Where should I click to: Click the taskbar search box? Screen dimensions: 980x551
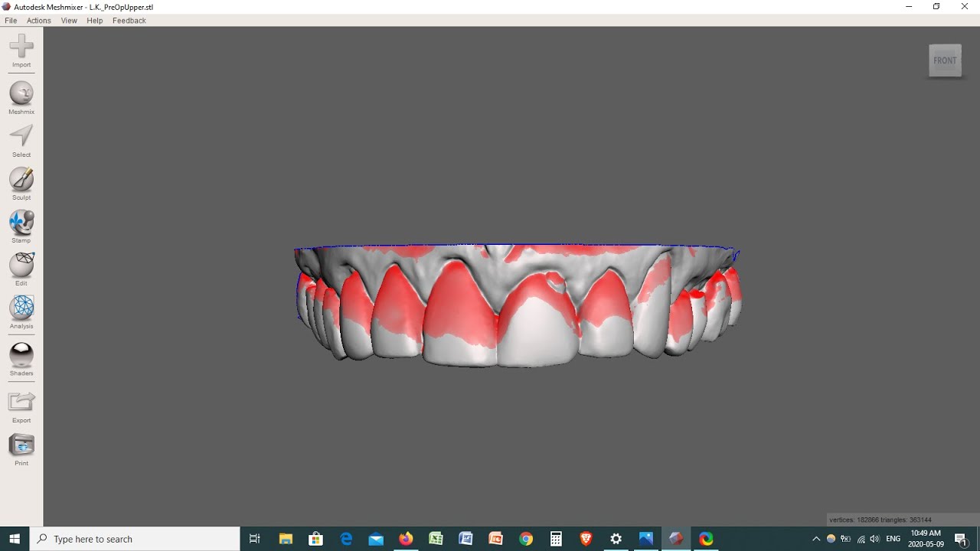pyautogui.click(x=135, y=539)
